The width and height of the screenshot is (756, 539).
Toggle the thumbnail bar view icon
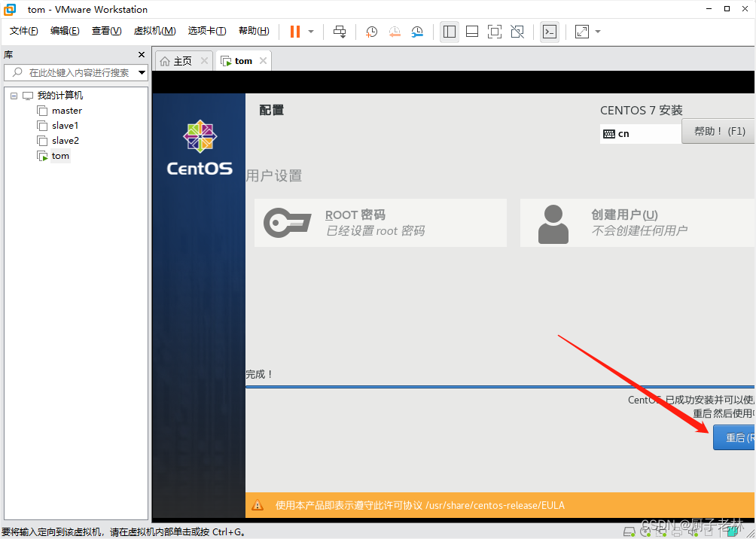pos(472,32)
